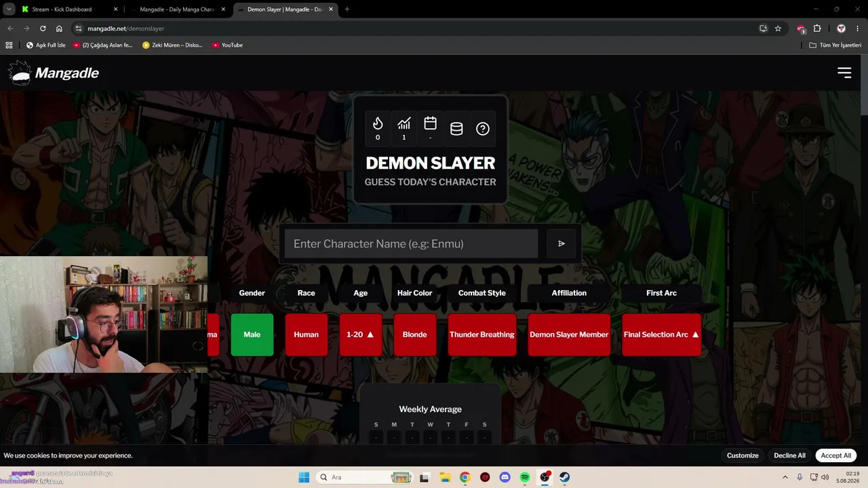The width and height of the screenshot is (868, 488).
Task: Open the Chrome apps grid shortcut
Action: point(9,45)
